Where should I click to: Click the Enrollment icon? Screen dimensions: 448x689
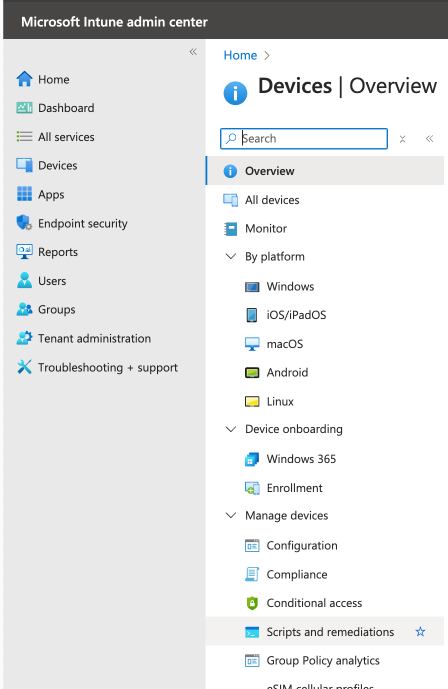click(x=252, y=488)
